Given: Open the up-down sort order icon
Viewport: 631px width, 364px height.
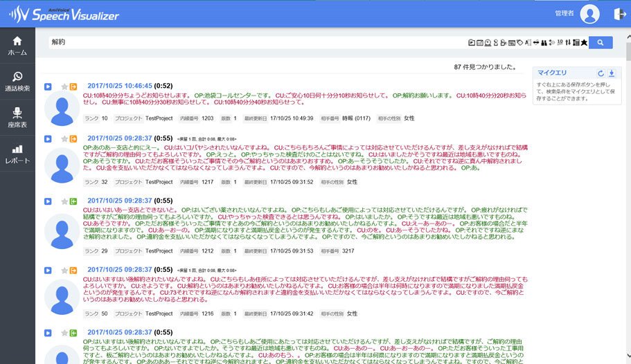Looking at the screenshot, I should (x=568, y=42).
